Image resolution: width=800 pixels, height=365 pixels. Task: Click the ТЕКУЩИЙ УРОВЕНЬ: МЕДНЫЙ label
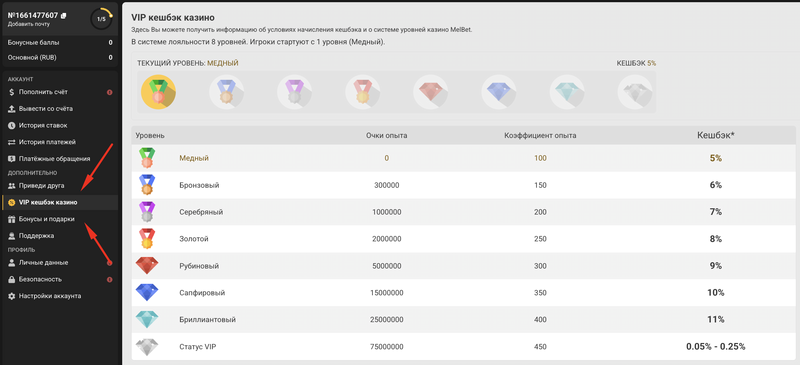(188, 63)
